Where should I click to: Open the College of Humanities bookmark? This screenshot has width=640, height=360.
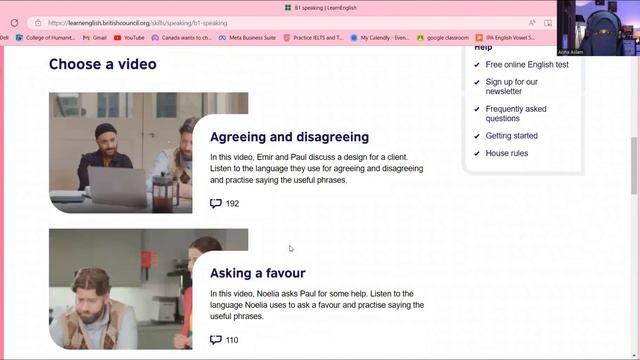(46, 38)
